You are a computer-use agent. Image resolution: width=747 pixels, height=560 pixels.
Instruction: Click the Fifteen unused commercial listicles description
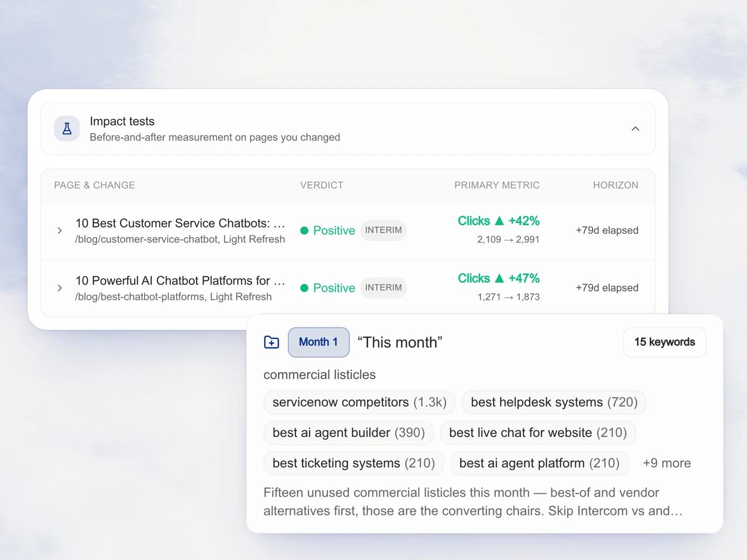tap(473, 502)
